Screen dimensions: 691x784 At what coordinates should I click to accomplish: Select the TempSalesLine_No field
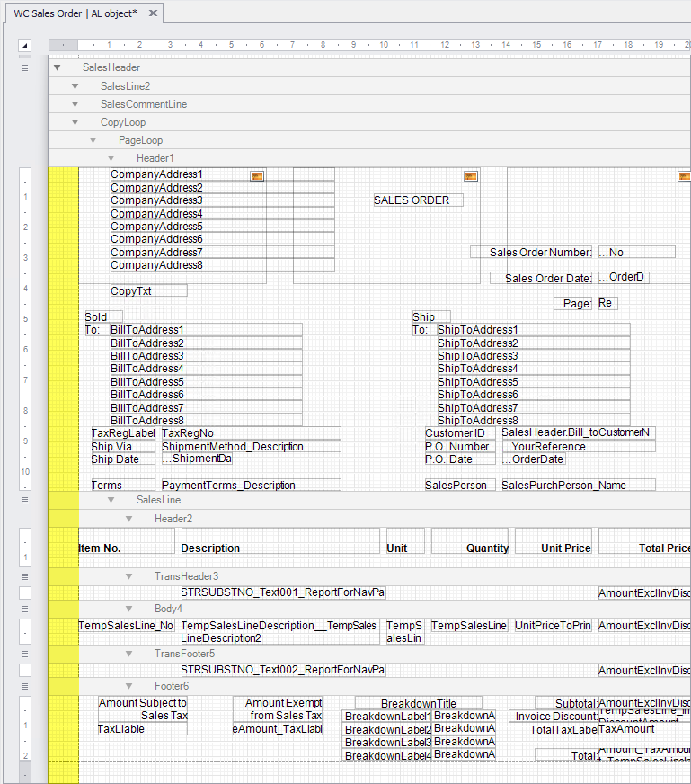point(127,626)
